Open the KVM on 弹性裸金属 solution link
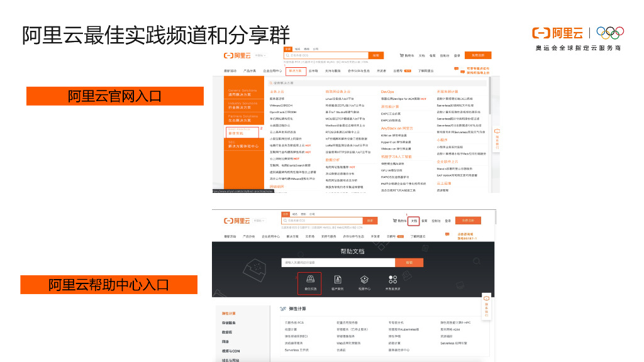This screenshot has height=362, width=644. click(394, 136)
